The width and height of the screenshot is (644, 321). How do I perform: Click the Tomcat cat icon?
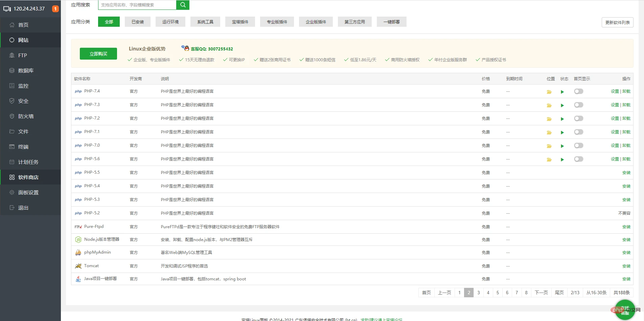point(78,266)
